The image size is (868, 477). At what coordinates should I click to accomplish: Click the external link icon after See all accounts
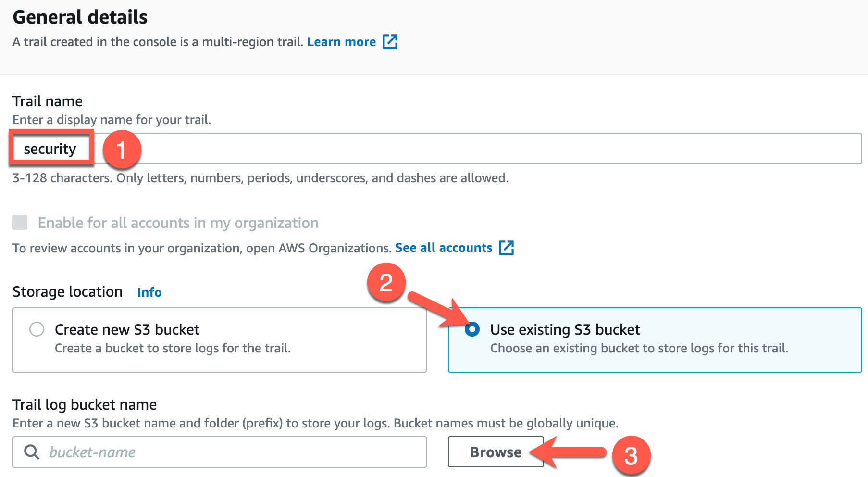coord(507,248)
